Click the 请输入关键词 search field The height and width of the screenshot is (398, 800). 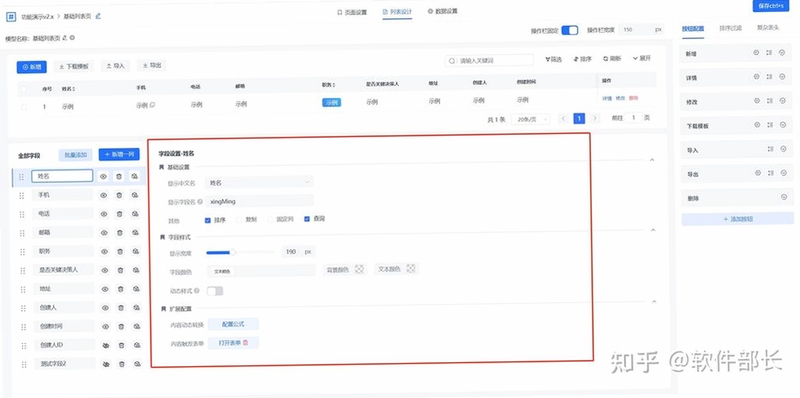[x=489, y=60]
